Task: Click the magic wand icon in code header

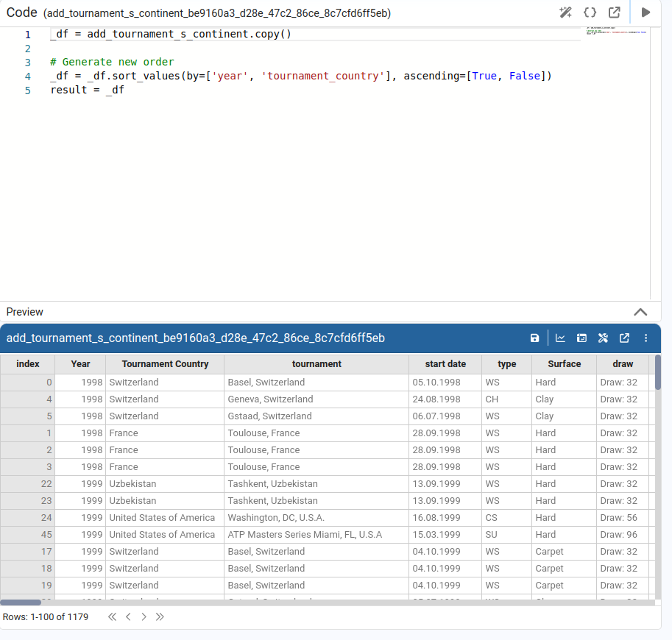Action: point(565,13)
